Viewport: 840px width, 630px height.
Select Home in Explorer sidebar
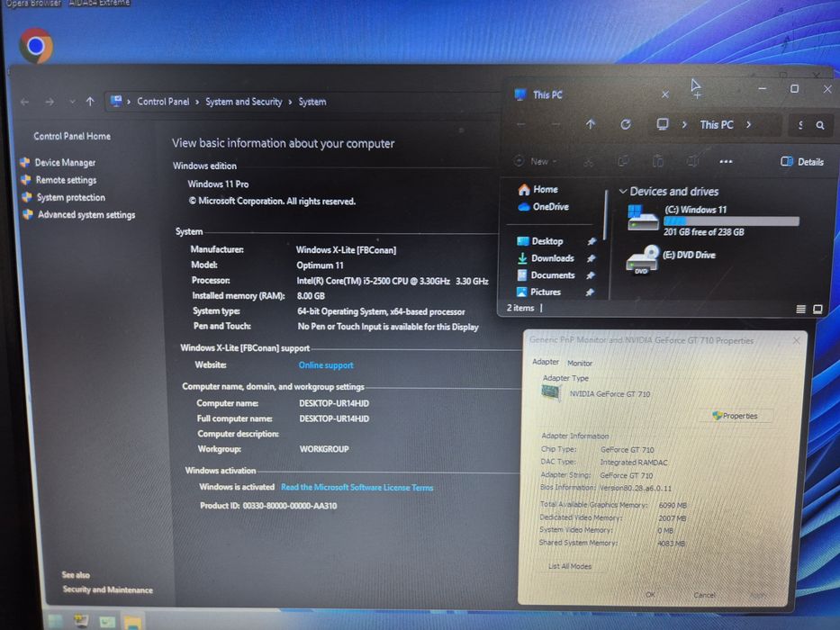538,189
